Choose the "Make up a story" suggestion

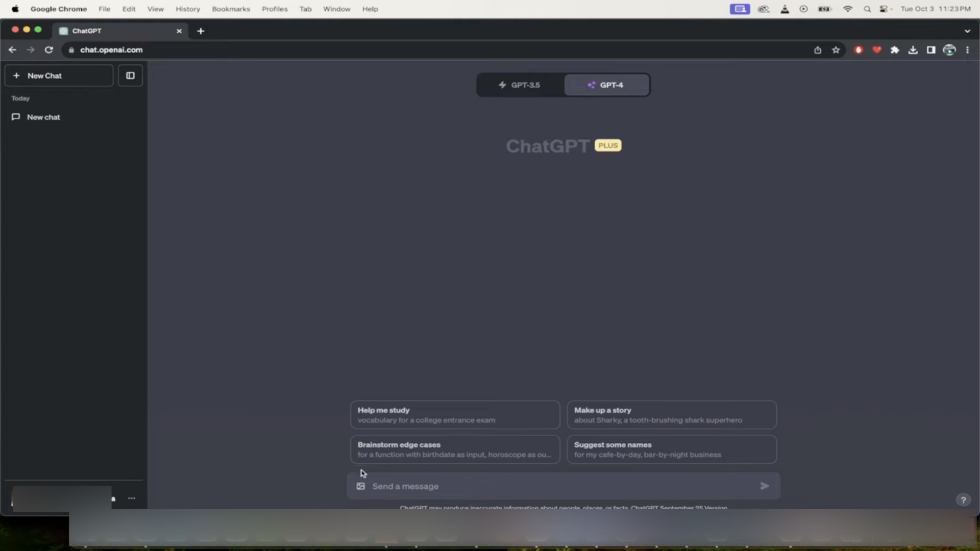[x=672, y=415]
